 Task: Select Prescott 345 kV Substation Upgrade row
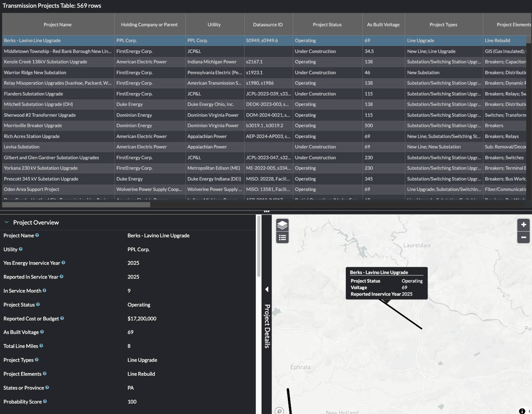pos(264,179)
